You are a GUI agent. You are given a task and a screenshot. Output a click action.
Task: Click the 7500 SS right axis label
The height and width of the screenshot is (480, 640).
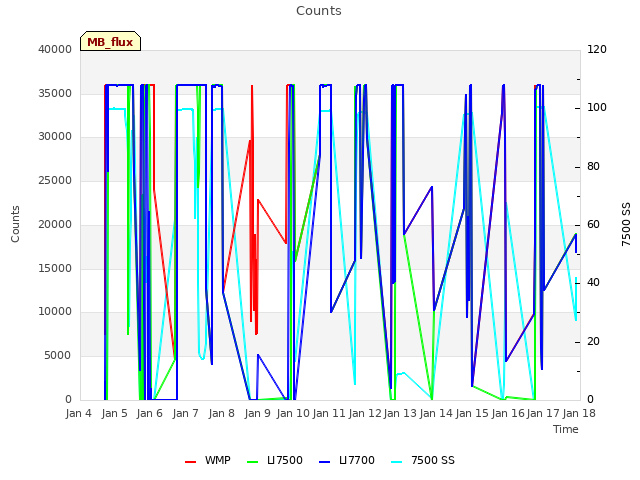626,224
